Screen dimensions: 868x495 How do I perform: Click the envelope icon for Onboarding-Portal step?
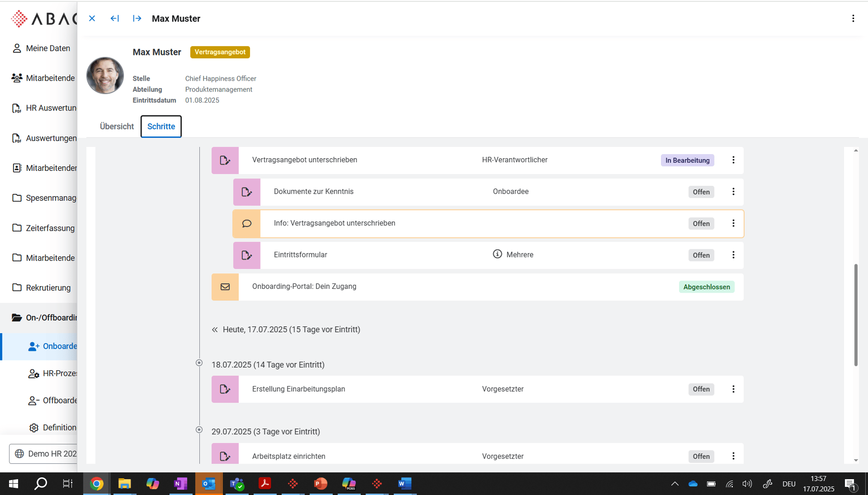click(x=225, y=287)
